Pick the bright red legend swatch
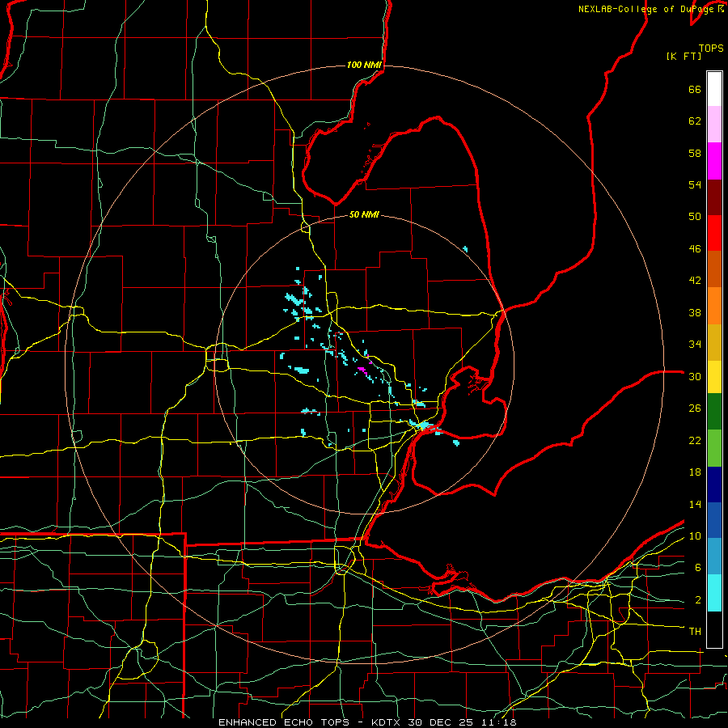 (x=714, y=233)
